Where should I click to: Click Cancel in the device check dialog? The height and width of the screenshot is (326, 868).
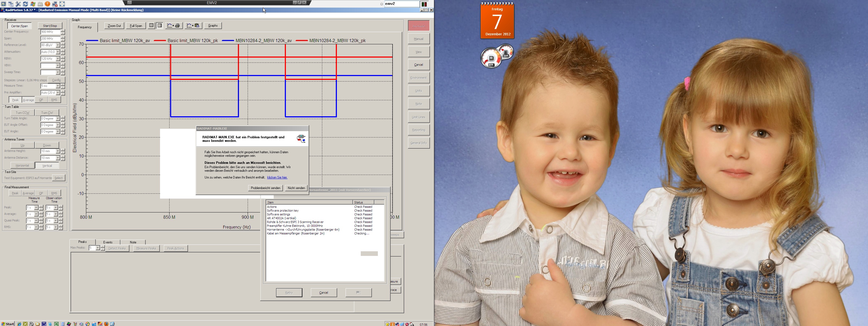(x=324, y=293)
